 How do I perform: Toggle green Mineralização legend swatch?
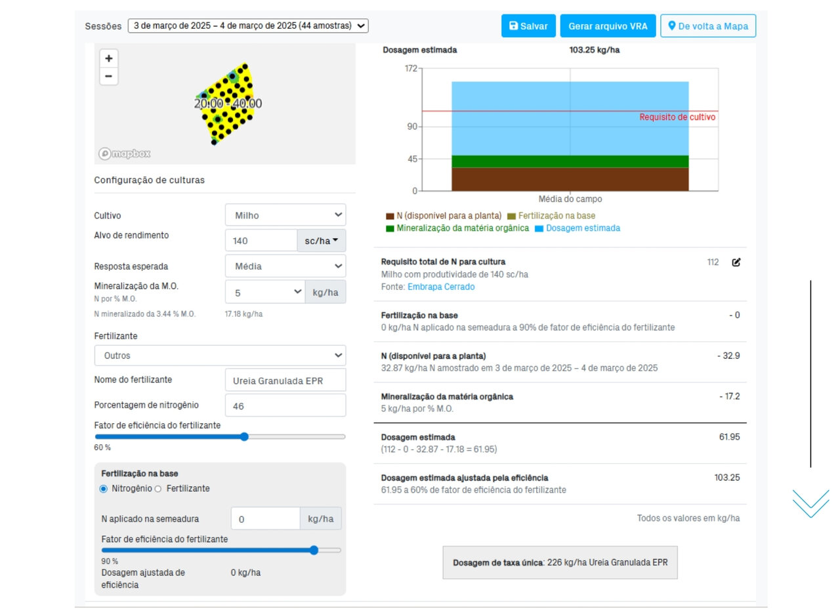tap(390, 228)
